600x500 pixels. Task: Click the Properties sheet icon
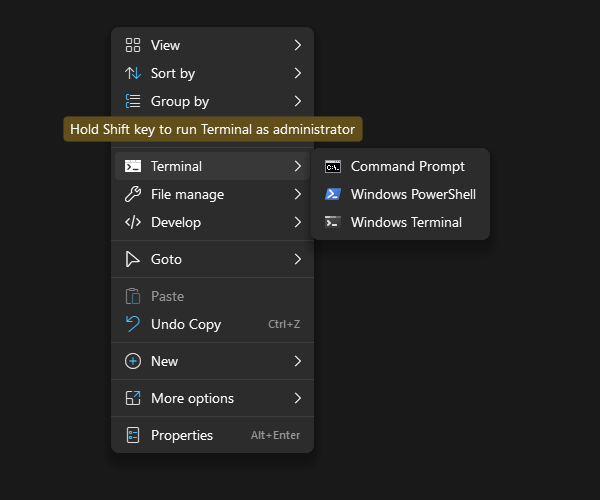pyautogui.click(x=132, y=435)
